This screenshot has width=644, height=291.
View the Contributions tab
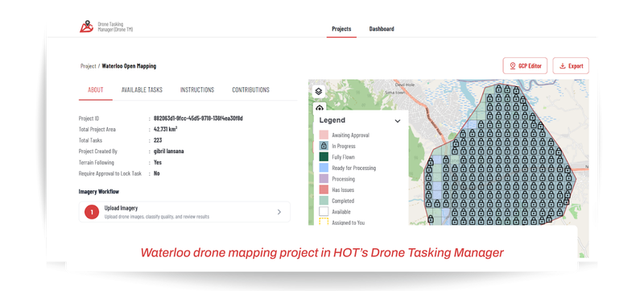click(250, 89)
